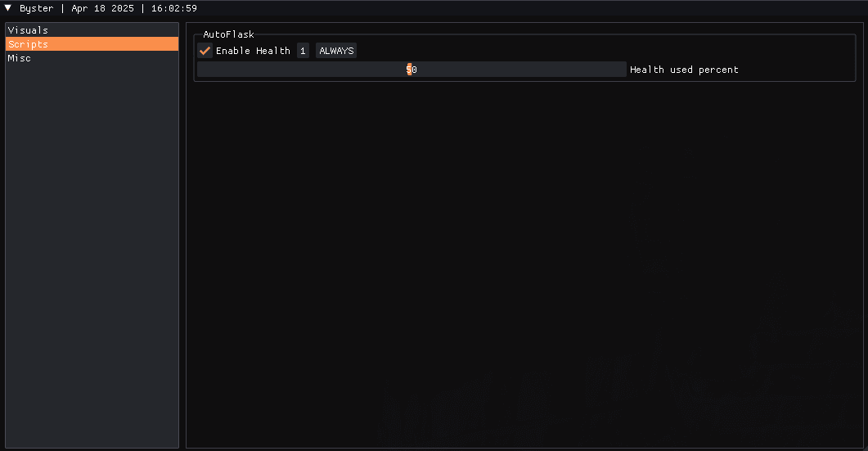The image size is (868, 451).
Task: Open the Visuals section in the sidebar
Action: (92, 30)
